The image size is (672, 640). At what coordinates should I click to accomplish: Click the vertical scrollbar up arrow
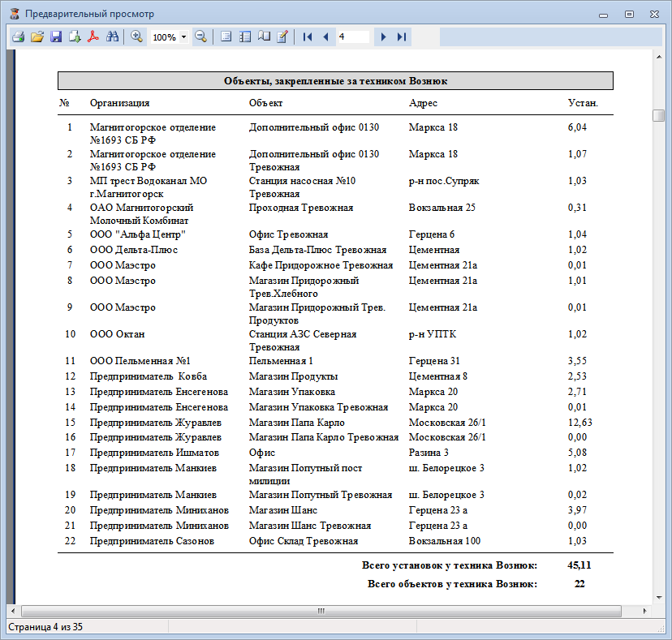(x=659, y=57)
